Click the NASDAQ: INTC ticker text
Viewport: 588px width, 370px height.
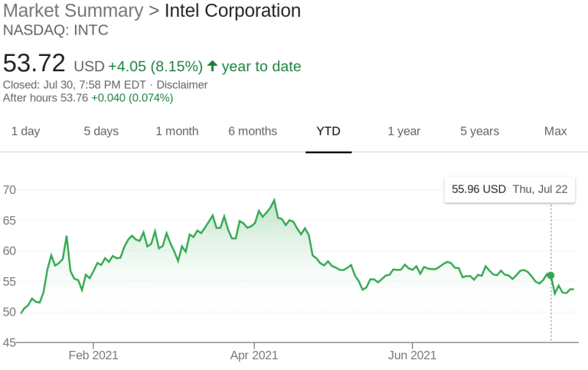[55, 30]
